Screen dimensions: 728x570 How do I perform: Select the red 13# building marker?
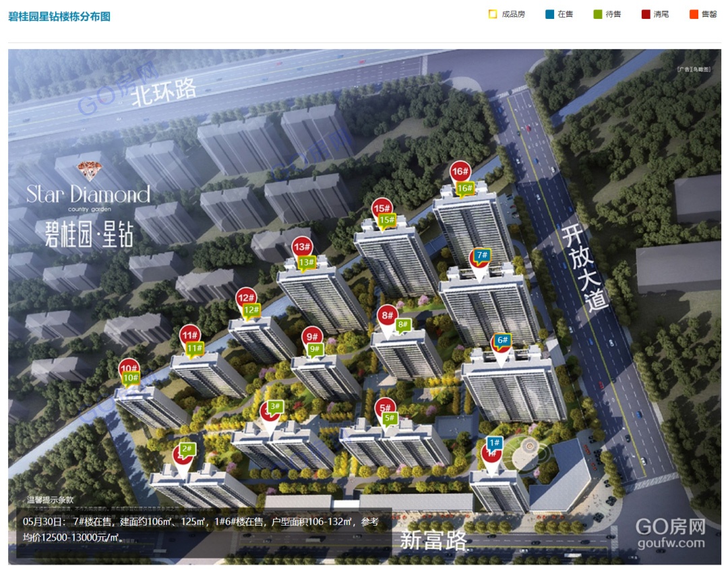coord(302,247)
